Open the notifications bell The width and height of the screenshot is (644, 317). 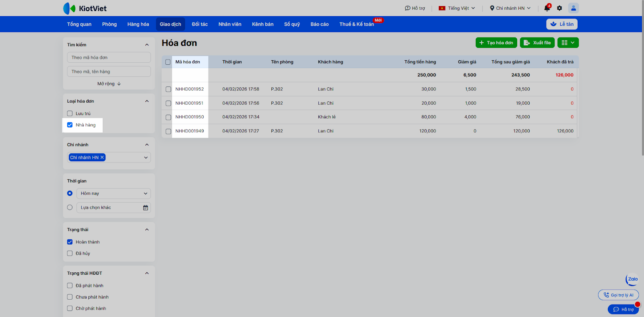(x=547, y=8)
